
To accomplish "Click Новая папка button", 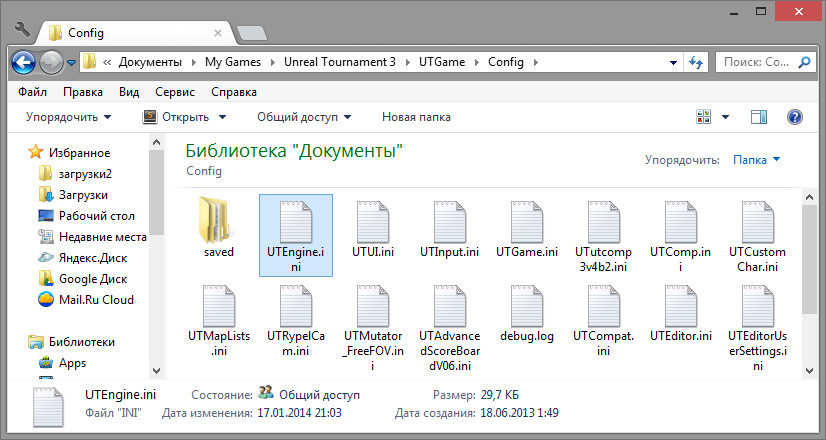I will pyautogui.click(x=416, y=117).
